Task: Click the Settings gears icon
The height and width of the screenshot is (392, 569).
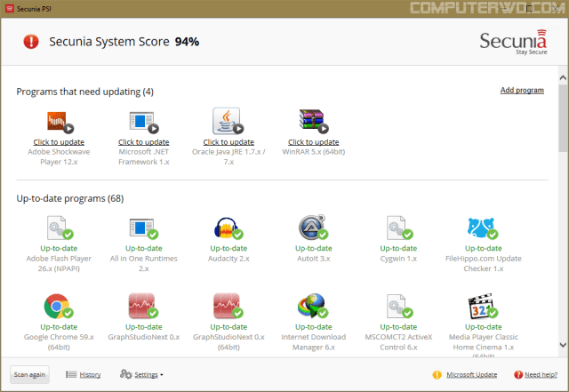Action: click(126, 374)
